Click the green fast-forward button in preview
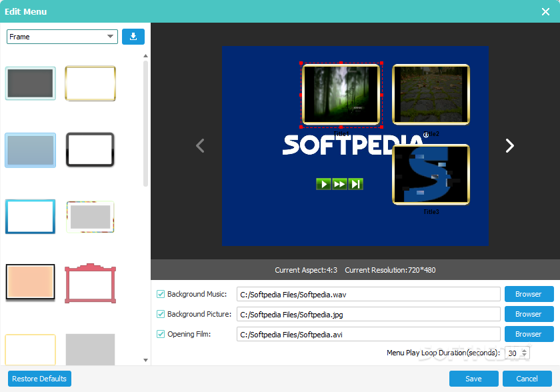The image size is (560, 392). (339, 184)
